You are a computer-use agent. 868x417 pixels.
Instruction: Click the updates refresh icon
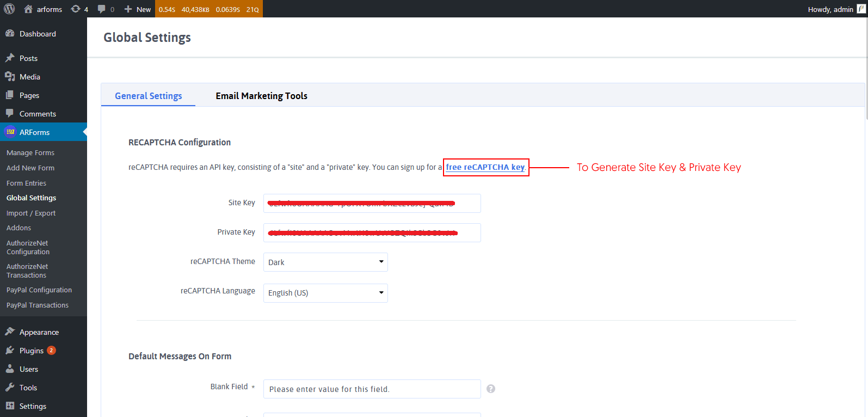point(76,9)
